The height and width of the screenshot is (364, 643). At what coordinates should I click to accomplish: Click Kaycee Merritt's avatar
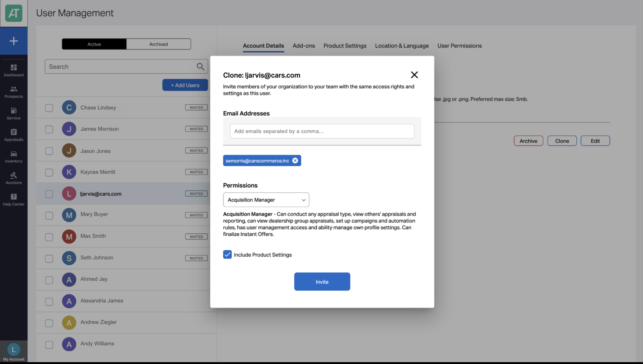point(69,172)
